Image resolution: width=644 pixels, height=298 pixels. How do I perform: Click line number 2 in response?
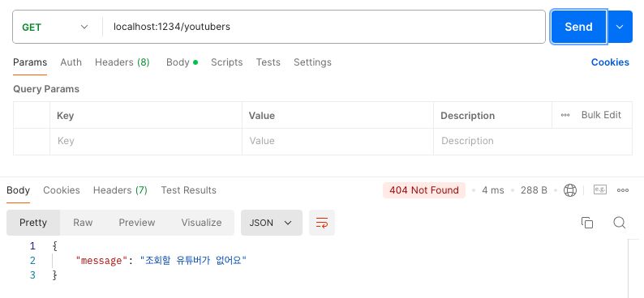click(x=32, y=260)
